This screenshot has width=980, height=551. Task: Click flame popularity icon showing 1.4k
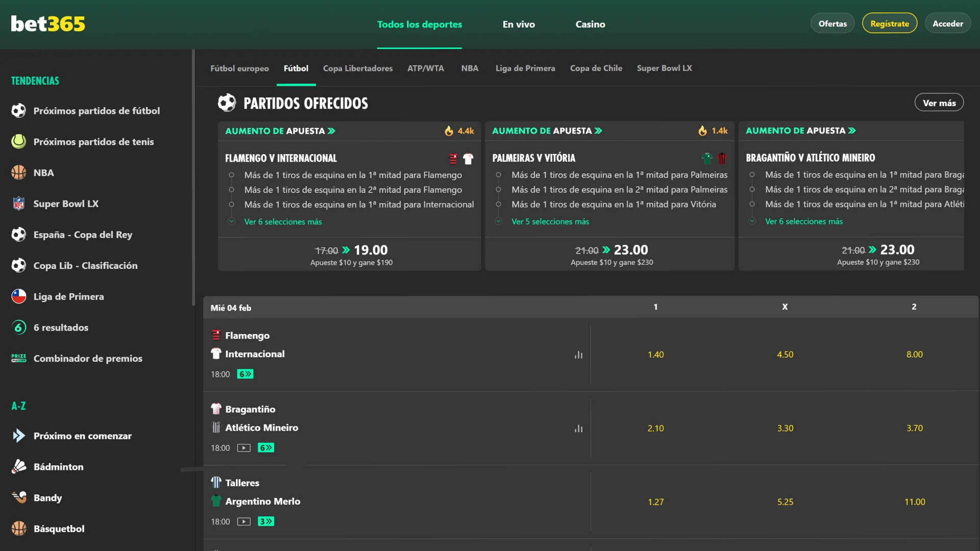703,131
